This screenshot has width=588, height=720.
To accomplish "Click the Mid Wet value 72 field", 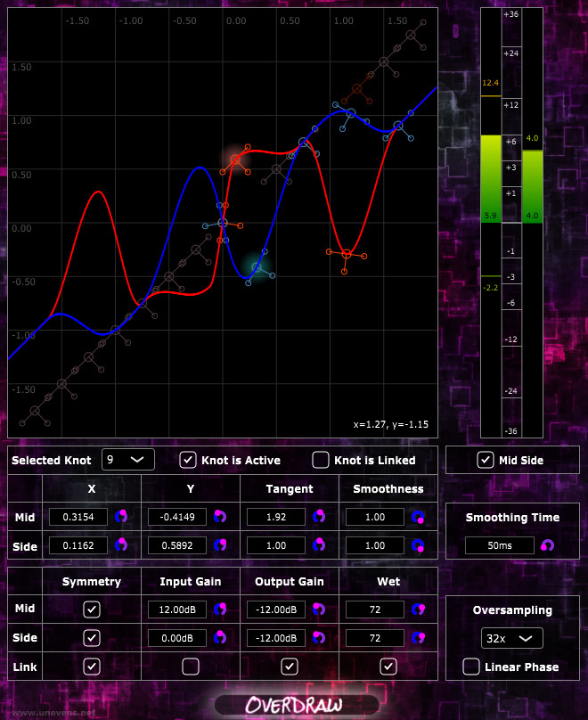I will click(375, 610).
